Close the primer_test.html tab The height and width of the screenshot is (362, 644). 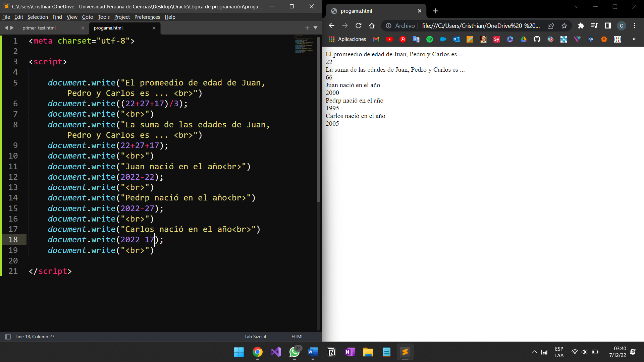coord(83,28)
